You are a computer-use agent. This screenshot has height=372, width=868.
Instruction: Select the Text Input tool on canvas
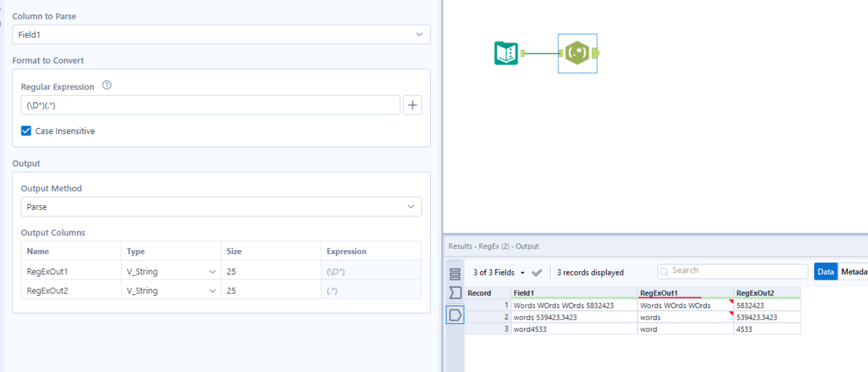tap(506, 53)
